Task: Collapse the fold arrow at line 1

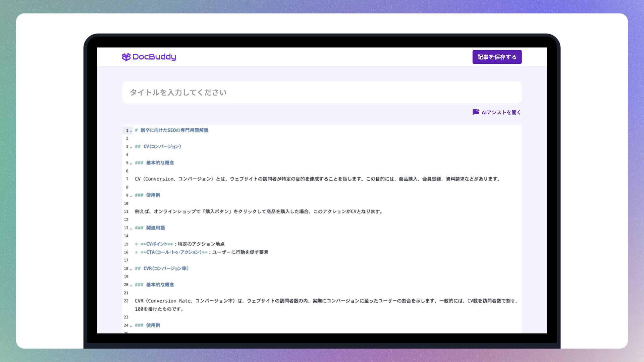Action: (x=131, y=131)
